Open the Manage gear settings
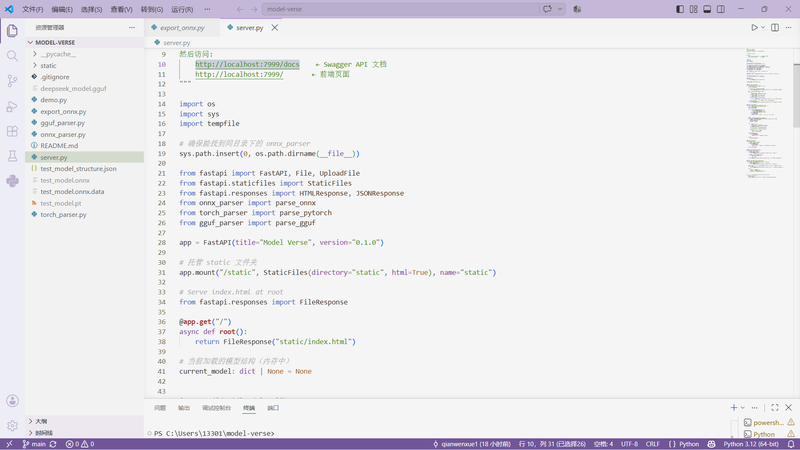This screenshot has height=450, width=800. click(x=12, y=425)
